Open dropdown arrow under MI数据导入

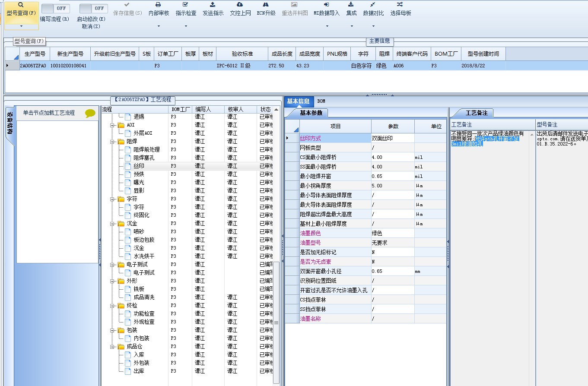(x=327, y=26)
